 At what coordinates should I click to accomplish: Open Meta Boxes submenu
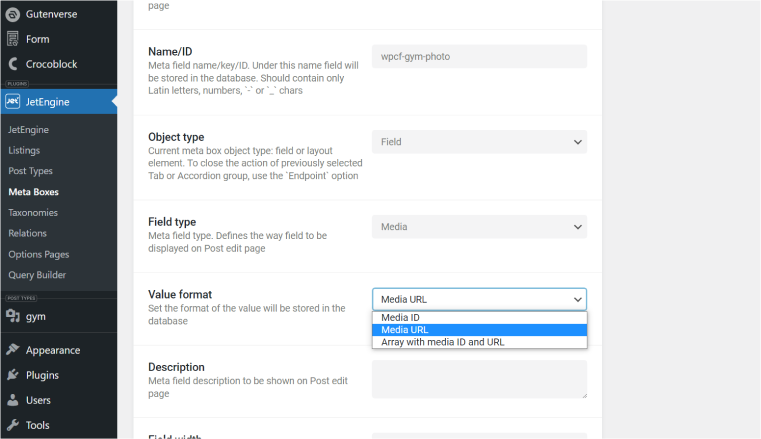click(33, 192)
